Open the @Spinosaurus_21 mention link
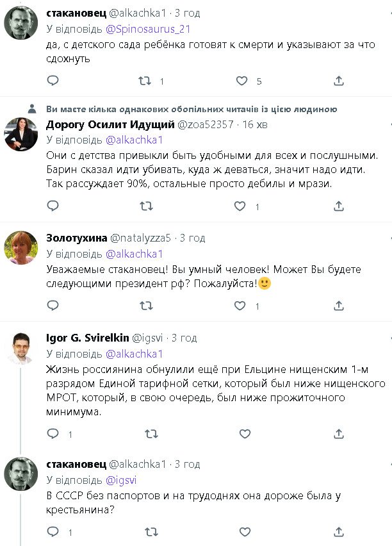392x546 pixels. (148, 29)
